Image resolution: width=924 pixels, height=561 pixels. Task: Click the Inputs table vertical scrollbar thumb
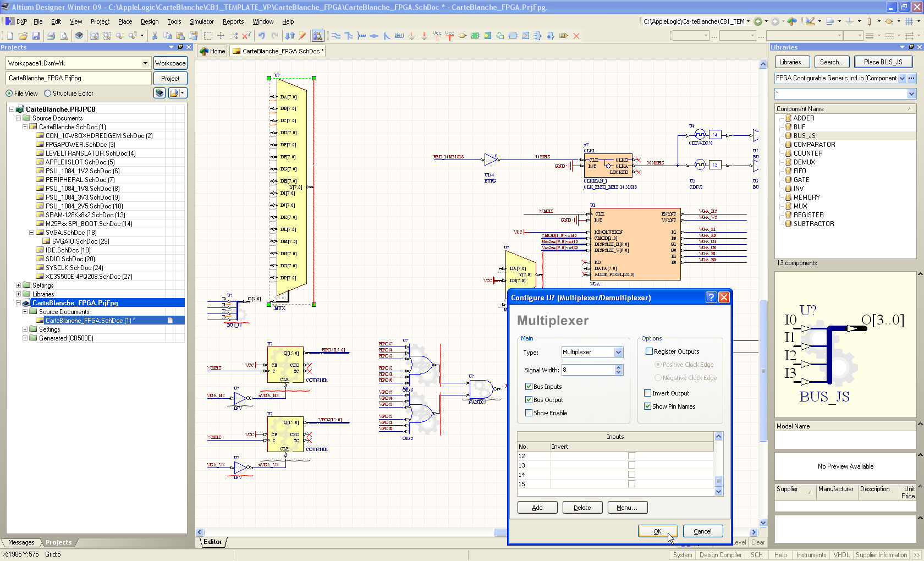(x=718, y=481)
